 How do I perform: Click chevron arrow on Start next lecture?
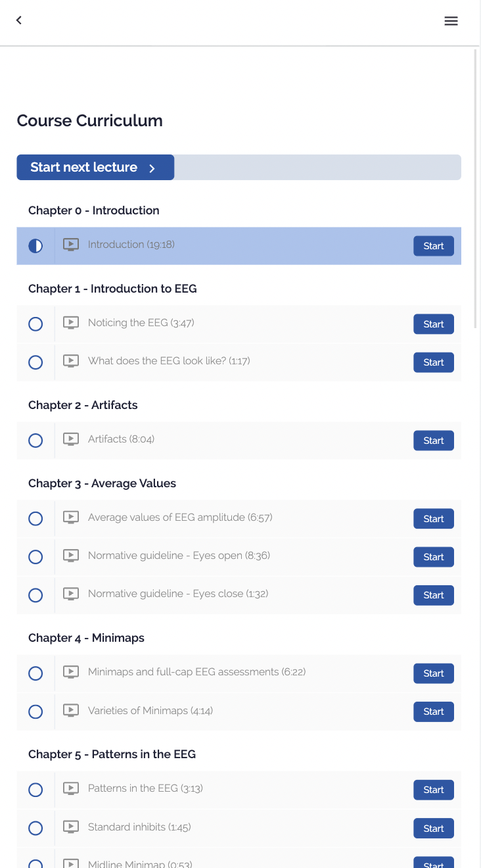(x=152, y=168)
